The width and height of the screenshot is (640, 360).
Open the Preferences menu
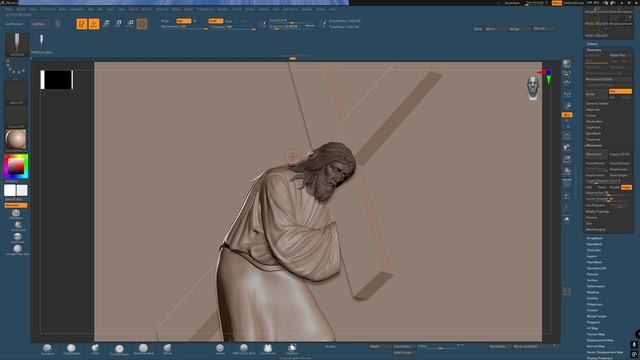click(205, 9)
